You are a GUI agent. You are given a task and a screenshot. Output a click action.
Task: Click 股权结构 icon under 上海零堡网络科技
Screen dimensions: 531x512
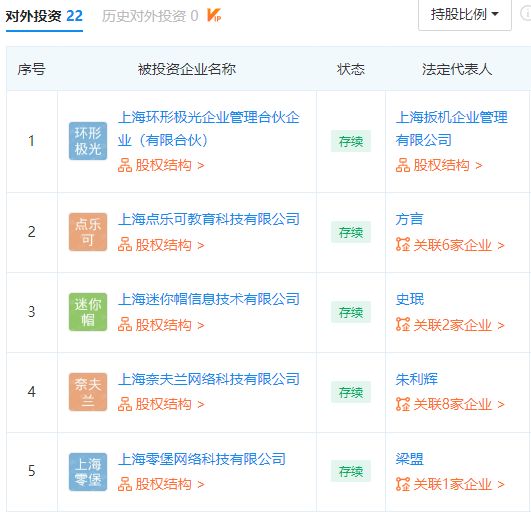[x=125, y=484]
